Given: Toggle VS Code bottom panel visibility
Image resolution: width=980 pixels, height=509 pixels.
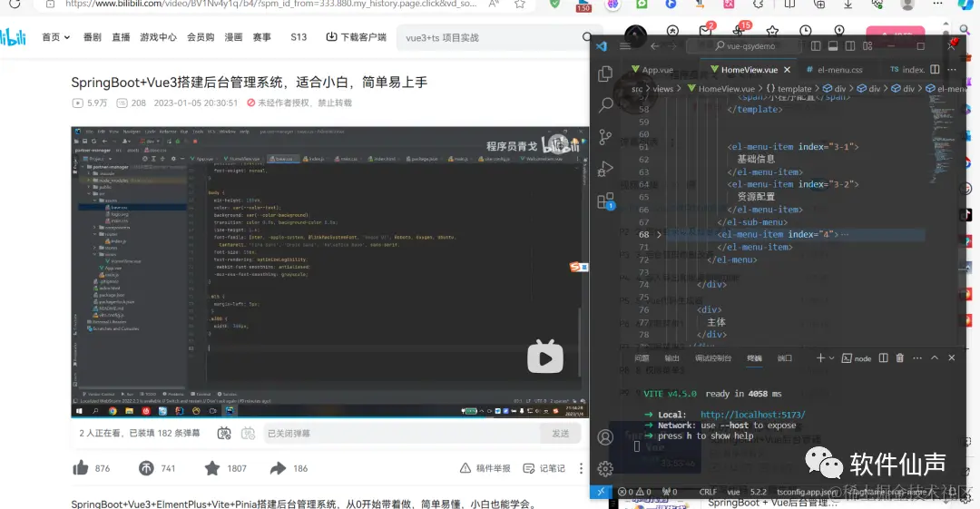Looking at the screenshot, I should pyautogui.click(x=832, y=45).
